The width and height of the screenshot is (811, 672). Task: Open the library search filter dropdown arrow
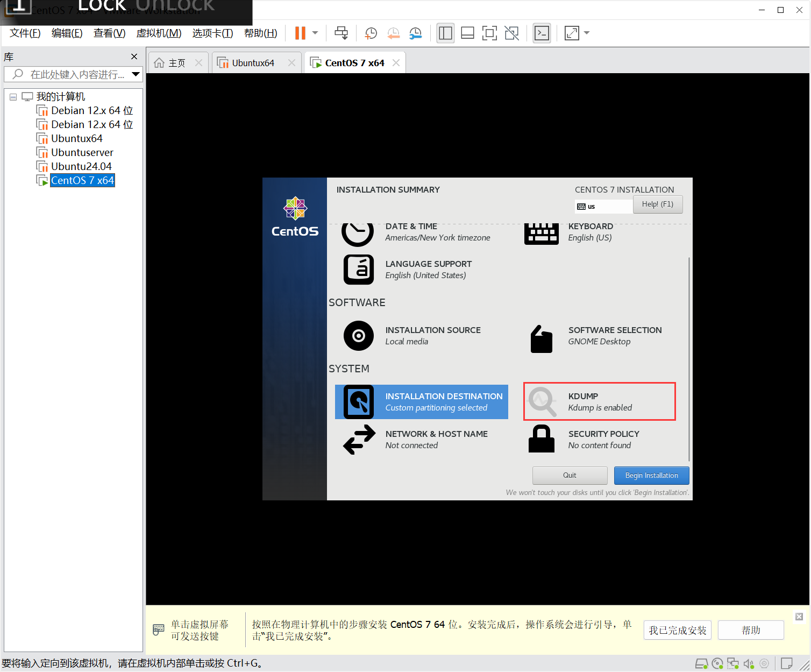[x=136, y=74]
